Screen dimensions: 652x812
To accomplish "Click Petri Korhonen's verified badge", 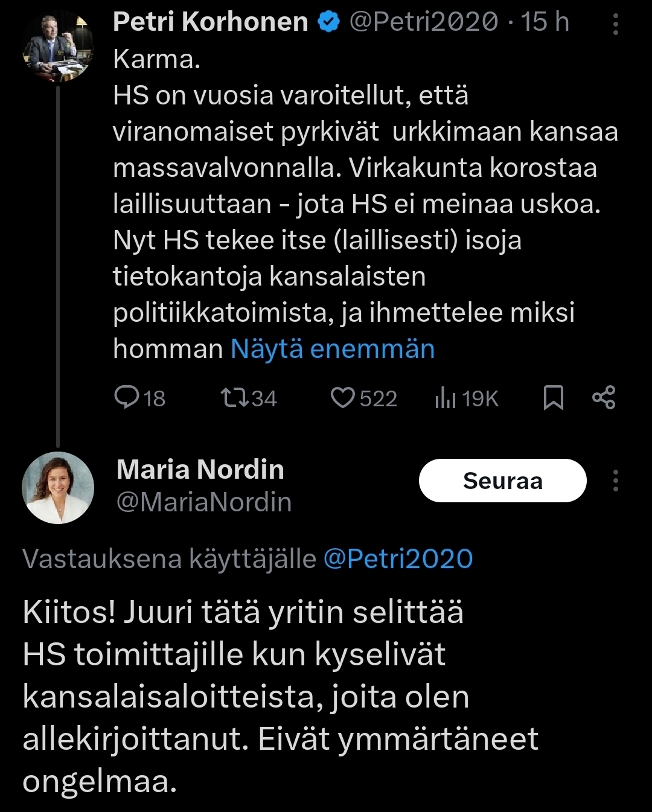I will [x=329, y=23].
